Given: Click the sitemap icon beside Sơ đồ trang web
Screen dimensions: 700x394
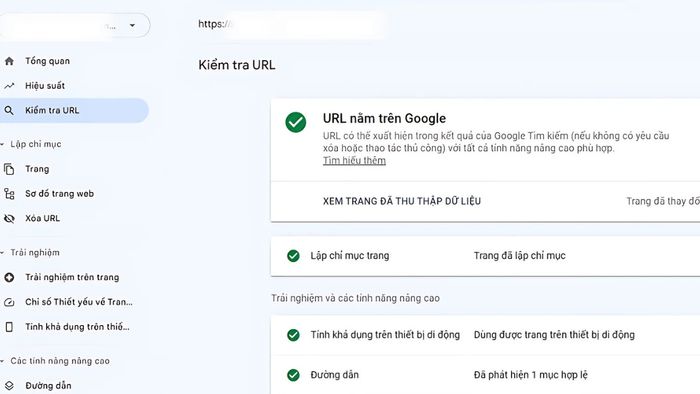Looking at the screenshot, I should pos(9,194).
